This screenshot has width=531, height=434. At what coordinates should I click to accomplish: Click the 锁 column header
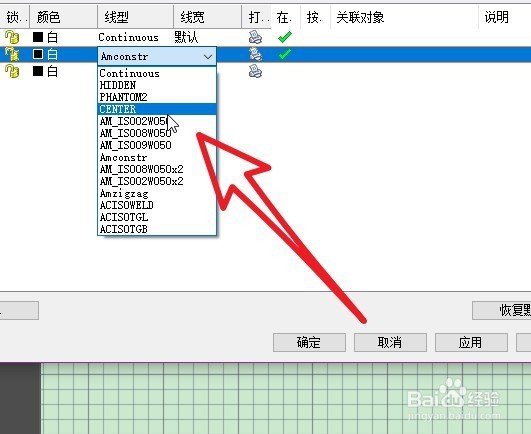[15, 17]
